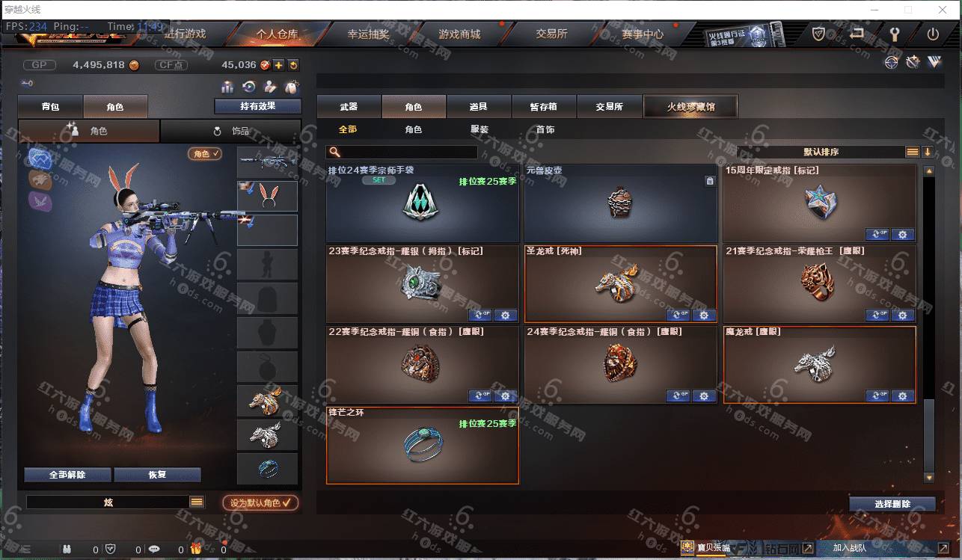Click the gear icon on 15周年限定戒指 item
This screenshot has width=962, height=560.
(x=902, y=234)
